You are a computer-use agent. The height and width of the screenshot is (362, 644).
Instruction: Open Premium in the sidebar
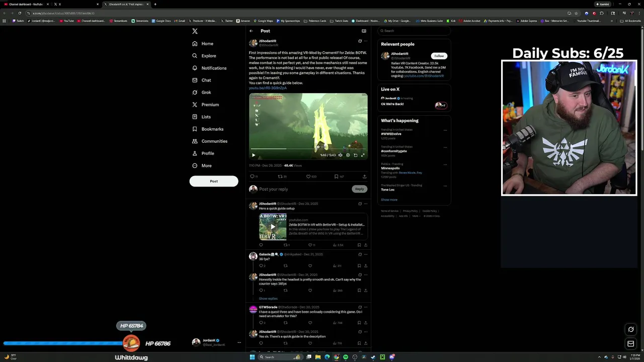pyautogui.click(x=205, y=105)
